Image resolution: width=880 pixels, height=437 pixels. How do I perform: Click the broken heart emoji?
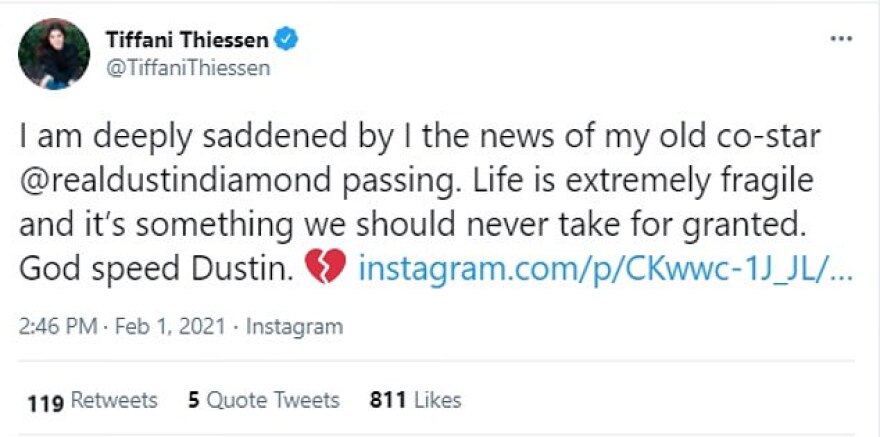324,269
